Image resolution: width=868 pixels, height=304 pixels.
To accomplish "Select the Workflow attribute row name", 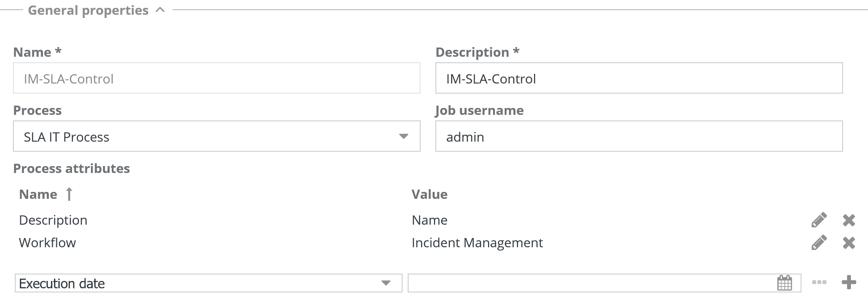I will 48,243.
